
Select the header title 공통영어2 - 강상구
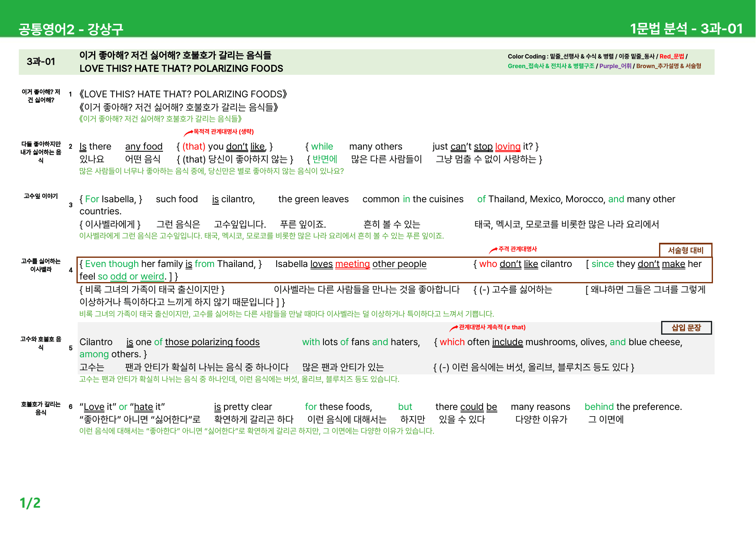(71, 29)
